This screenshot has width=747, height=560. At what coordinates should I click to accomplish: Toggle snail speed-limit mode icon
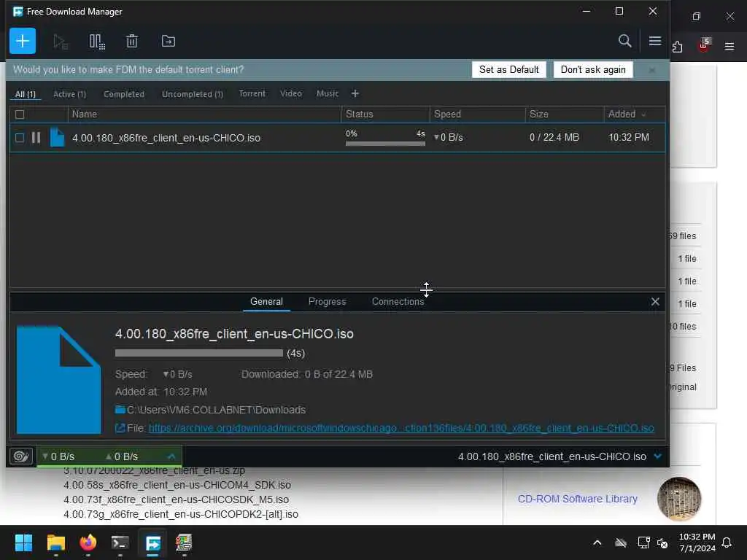tap(21, 456)
